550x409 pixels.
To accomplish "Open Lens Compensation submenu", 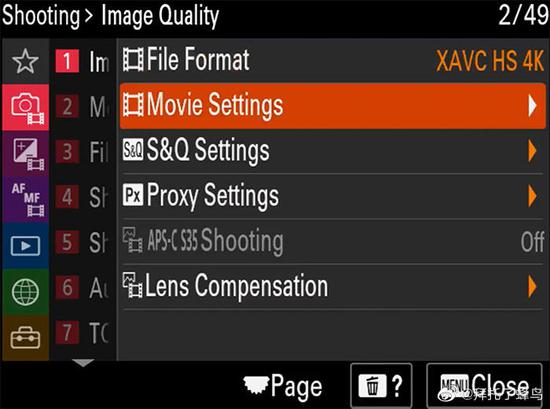I will [x=333, y=287].
